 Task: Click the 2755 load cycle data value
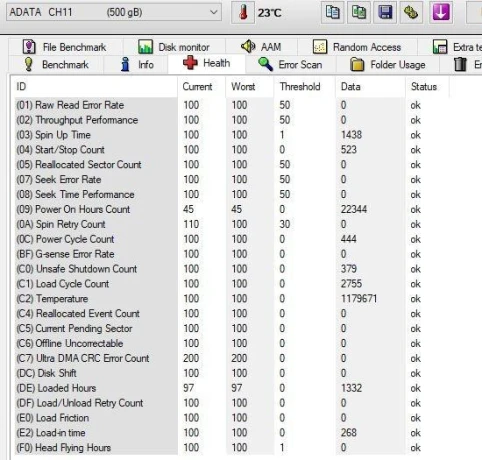pos(351,284)
